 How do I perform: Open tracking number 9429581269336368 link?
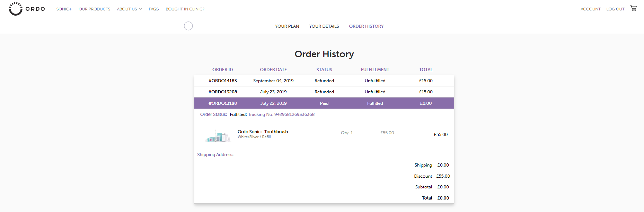[x=281, y=115]
